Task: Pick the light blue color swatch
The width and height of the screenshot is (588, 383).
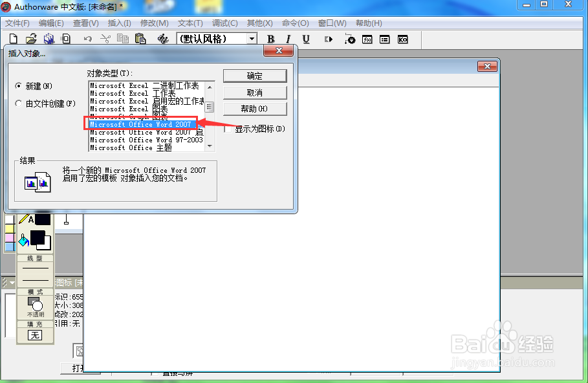Action: click(9, 247)
